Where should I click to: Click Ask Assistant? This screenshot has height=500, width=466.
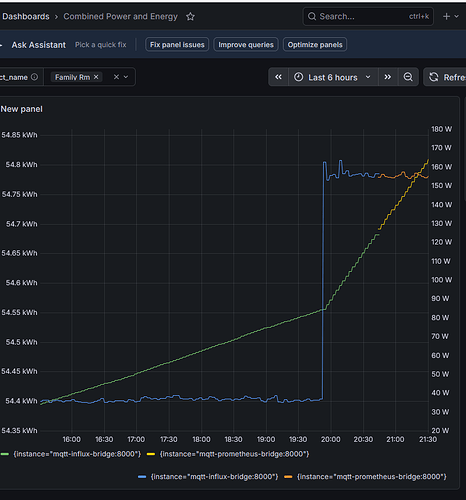39,45
